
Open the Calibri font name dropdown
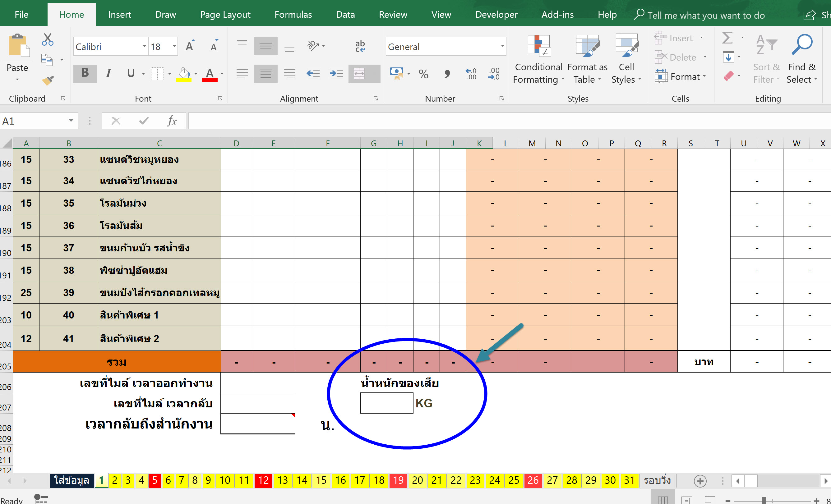pyautogui.click(x=144, y=47)
